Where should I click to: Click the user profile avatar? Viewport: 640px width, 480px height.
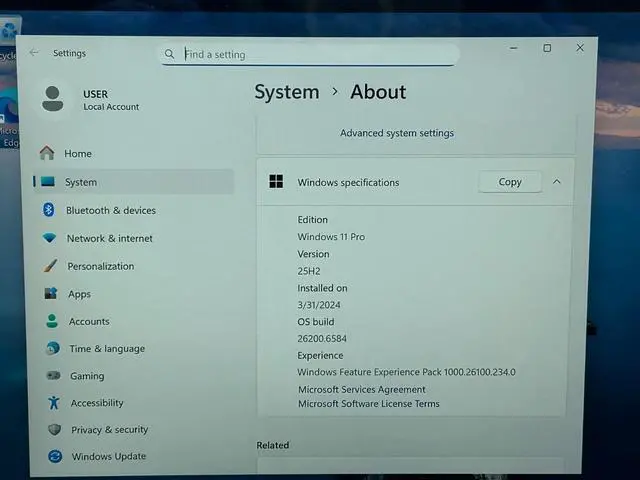[x=53, y=99]
